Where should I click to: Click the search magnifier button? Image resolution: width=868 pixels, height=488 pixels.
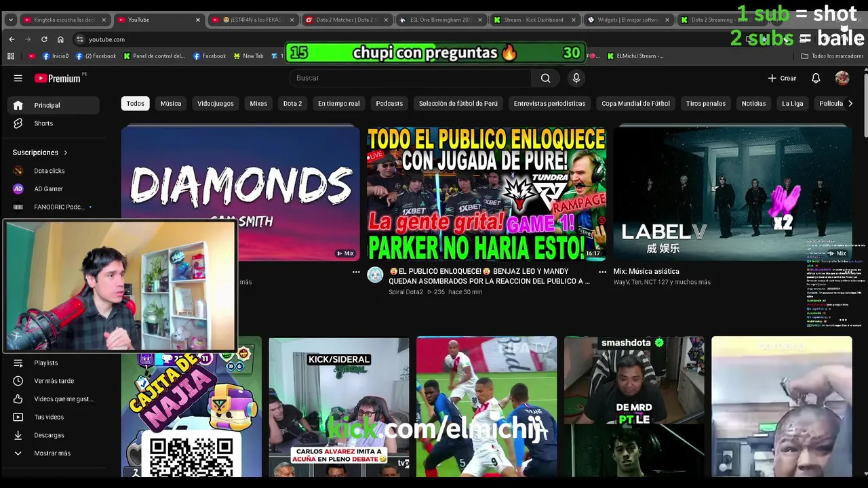point(545,78)
